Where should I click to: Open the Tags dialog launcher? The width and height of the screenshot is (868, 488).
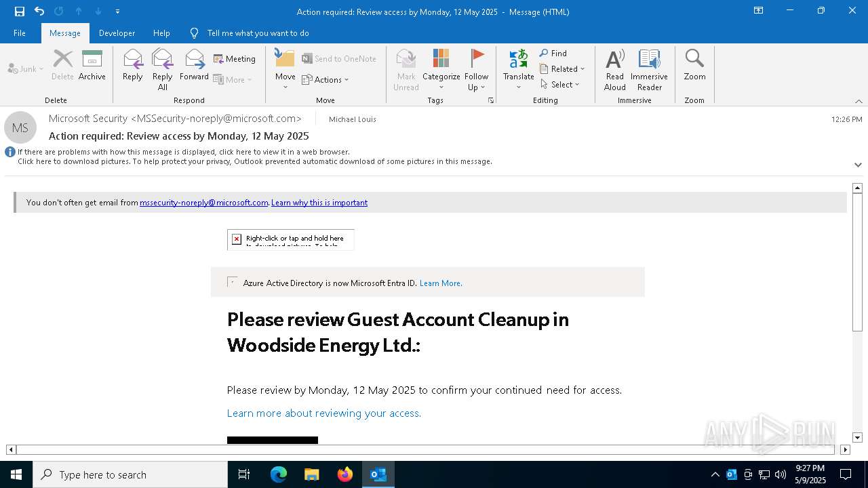point(491,100)
